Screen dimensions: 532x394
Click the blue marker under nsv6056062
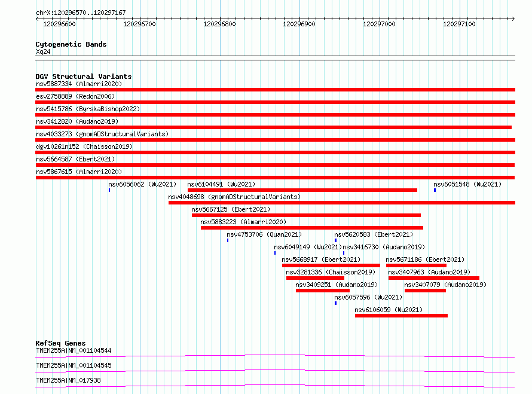point(109,190)
